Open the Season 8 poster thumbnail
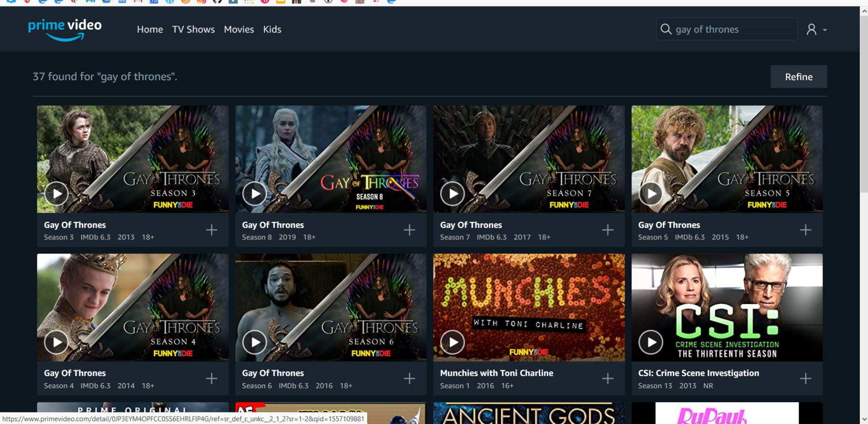Viewport: 868px width, 424px height. pos(331,159)
